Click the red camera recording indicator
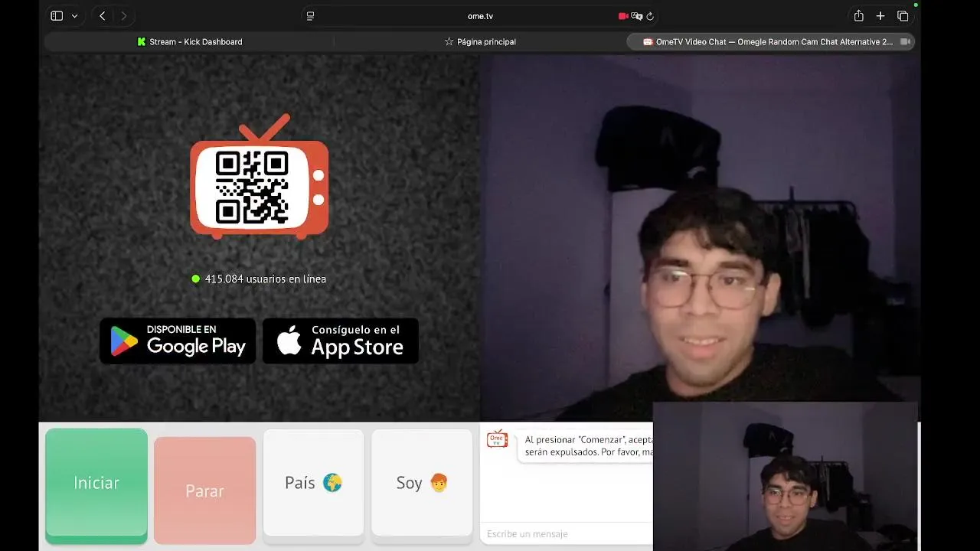The height and width of the screenshot is (551, 980). (623, 16)
